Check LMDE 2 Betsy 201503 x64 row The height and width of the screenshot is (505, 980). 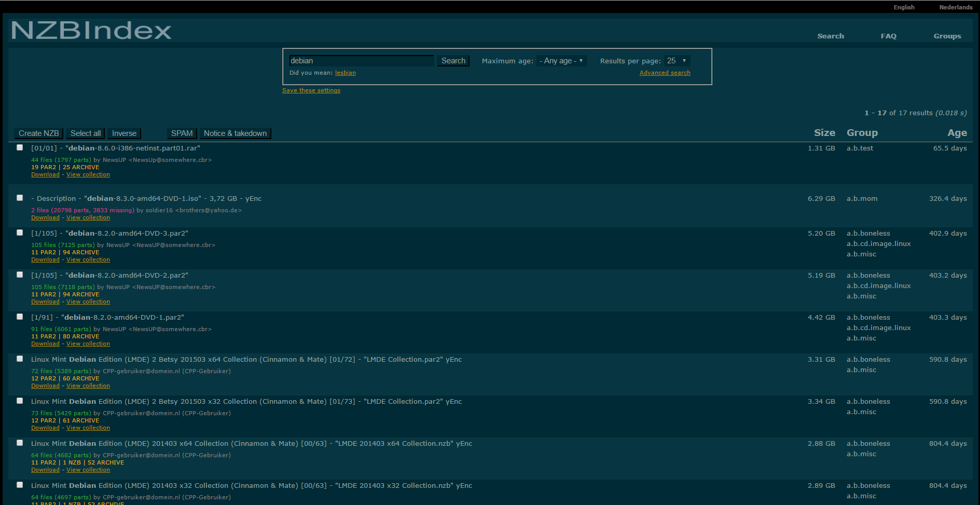tap(20, 359)
